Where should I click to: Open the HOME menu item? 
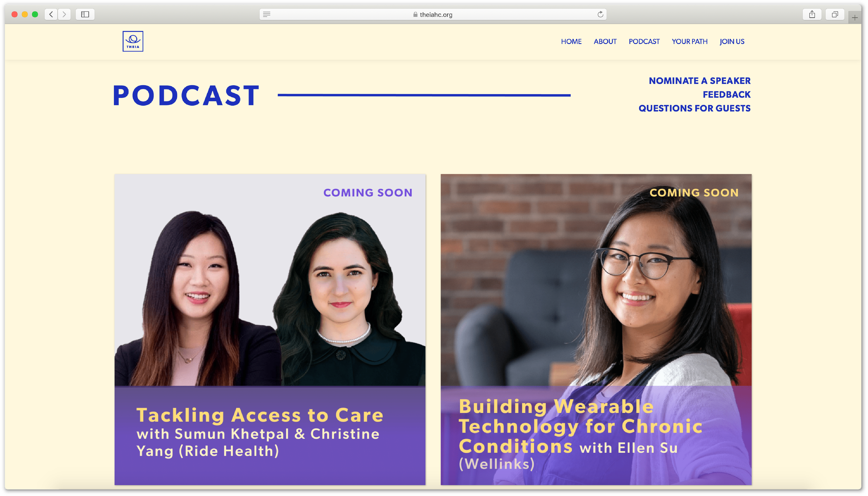[571, 42]
